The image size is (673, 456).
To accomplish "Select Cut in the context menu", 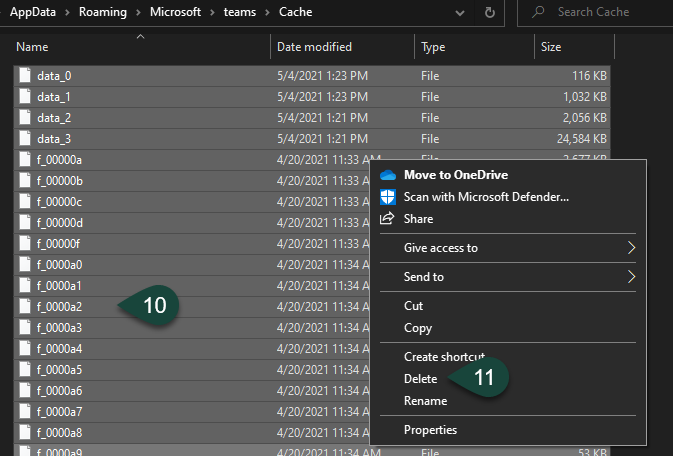I will point(414,306).
